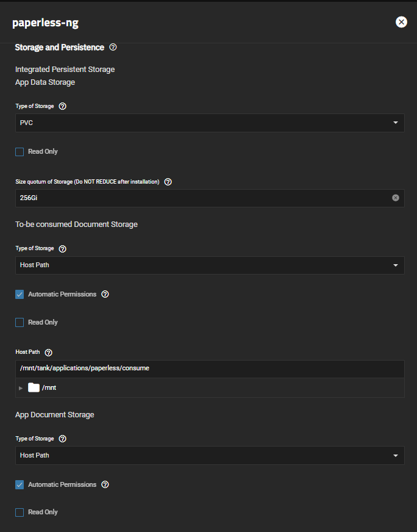Open the PVC storage type dropdown

pyautogui.click(x=210, y=123)
